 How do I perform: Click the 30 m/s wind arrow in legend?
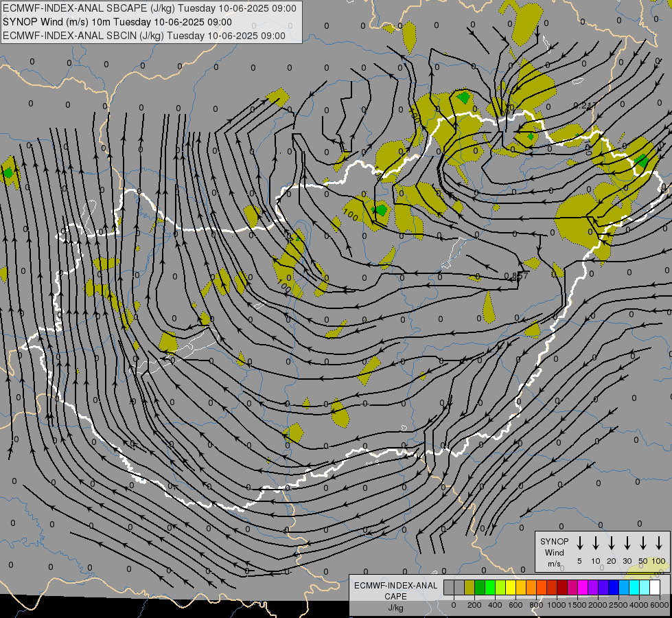(627, 542)
